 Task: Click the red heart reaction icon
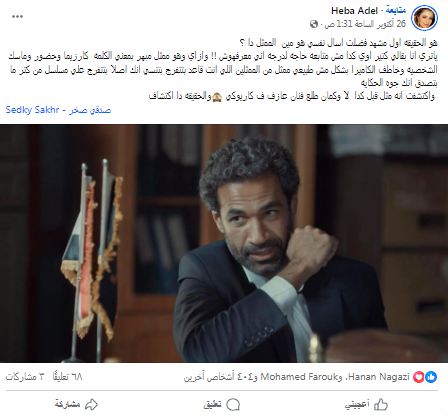[x=419, y=377]
